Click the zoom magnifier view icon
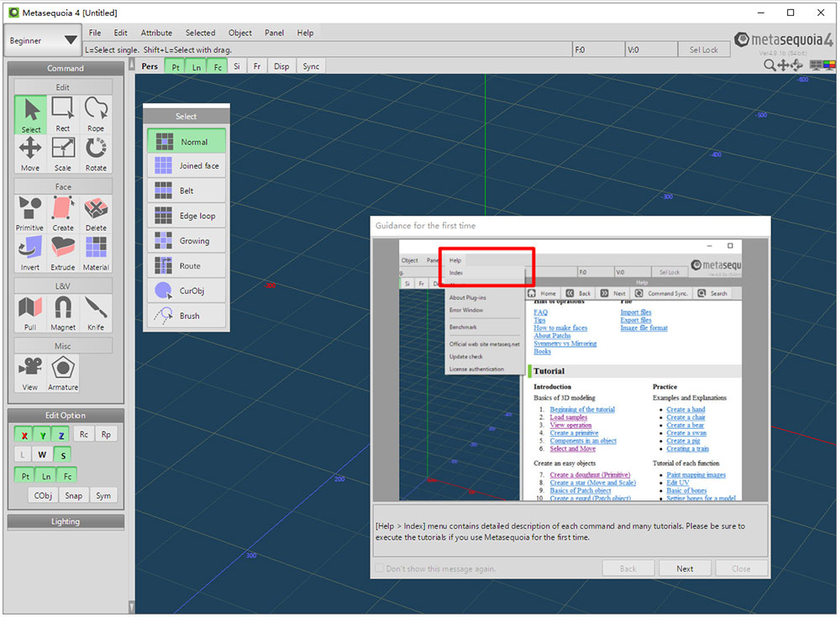This screenshot has width=840, height=617. pyautogui.click(x=769, y=65)
